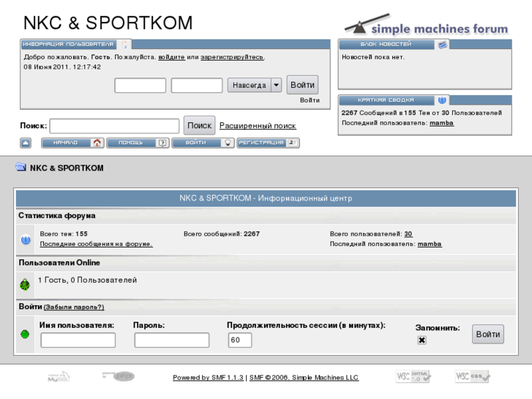Image resolution: width=532 pixels, height=399 pixels.
Task: Click the small Войти text under the button
Action: pos(310,100)
